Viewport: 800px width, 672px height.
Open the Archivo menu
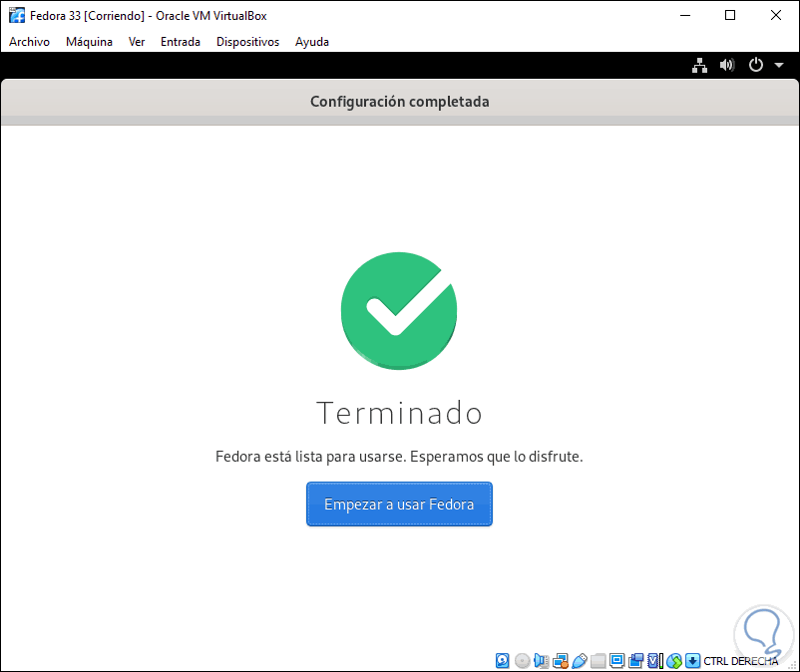click(29, 42)
